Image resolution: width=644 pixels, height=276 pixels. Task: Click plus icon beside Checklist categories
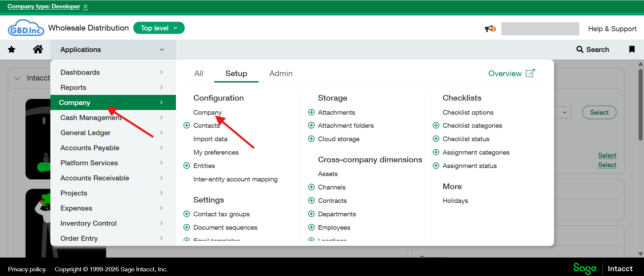click(x=436, y=125)
